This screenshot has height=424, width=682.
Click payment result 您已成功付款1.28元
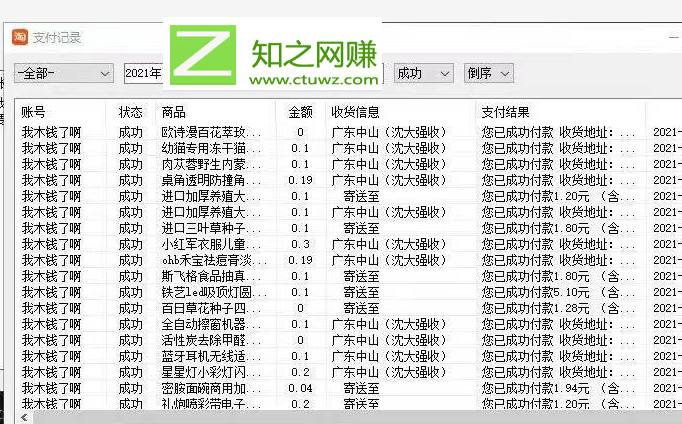pyautogui.click(x=558, y=308)
